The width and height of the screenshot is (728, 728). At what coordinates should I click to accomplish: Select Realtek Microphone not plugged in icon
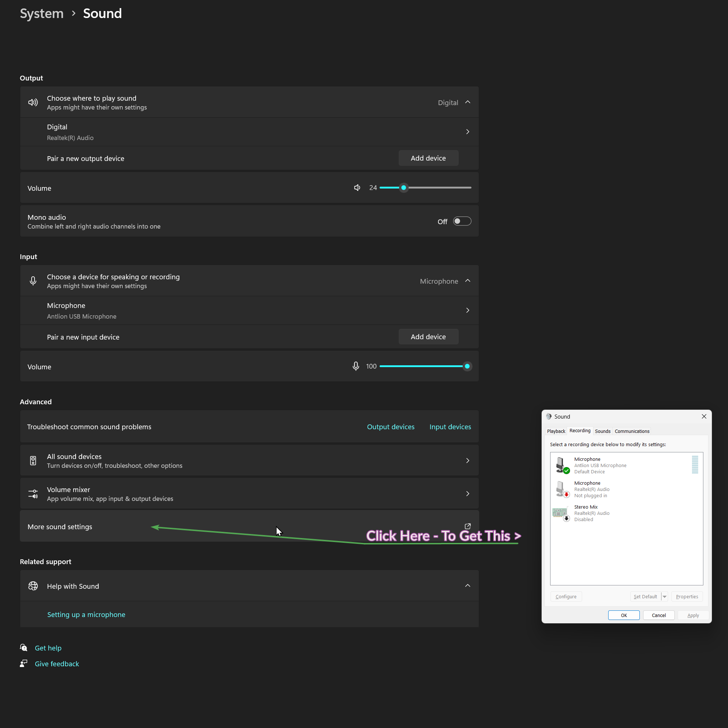563,489
